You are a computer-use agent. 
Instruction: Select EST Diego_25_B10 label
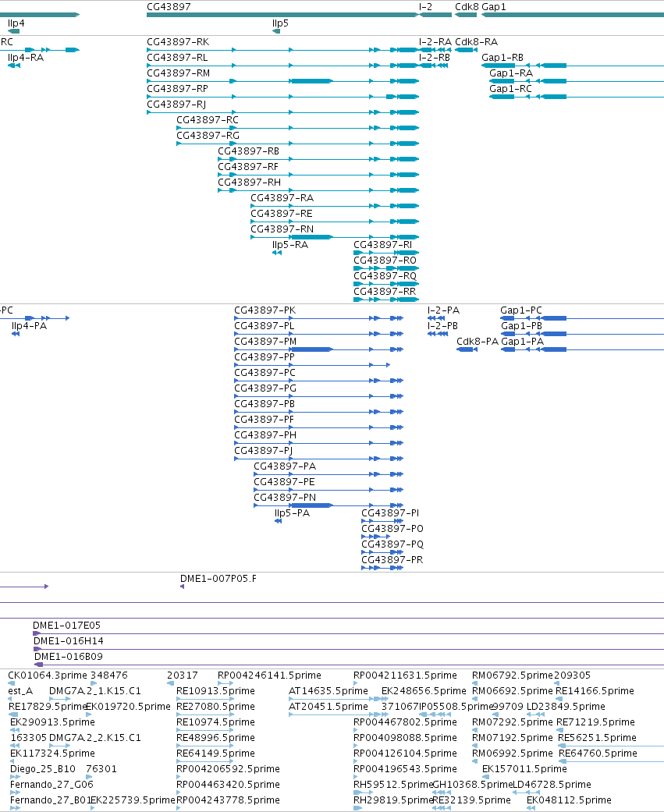click(x=42, y=768)
